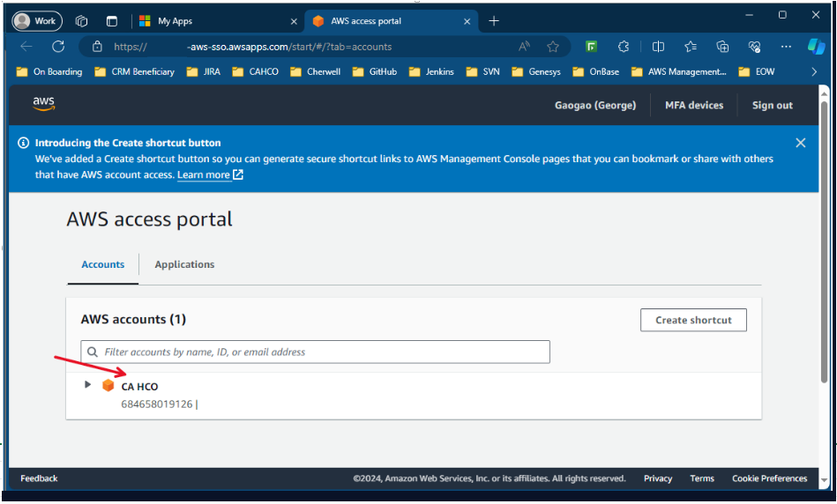This screenshot has width=837, height=504.
Task: Click the page vertical scrollbar
Action: point(824,241)
